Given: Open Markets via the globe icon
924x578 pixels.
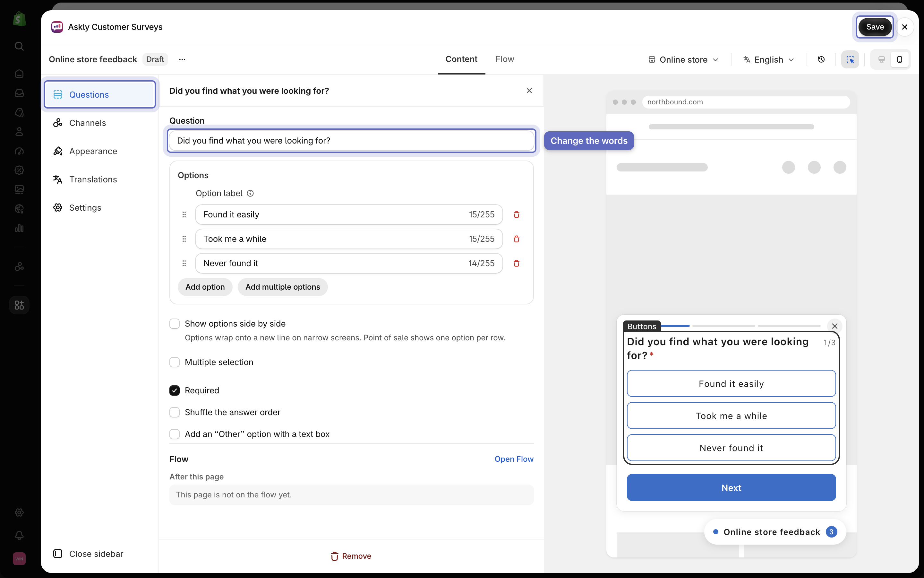Looking at the screenshot, I should point(19,209).
